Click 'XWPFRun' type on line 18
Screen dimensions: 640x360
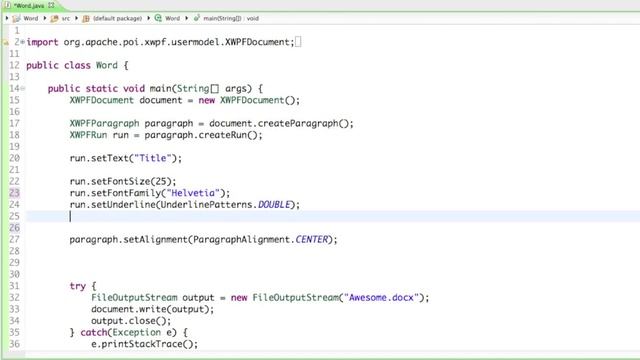click(88, 135)
